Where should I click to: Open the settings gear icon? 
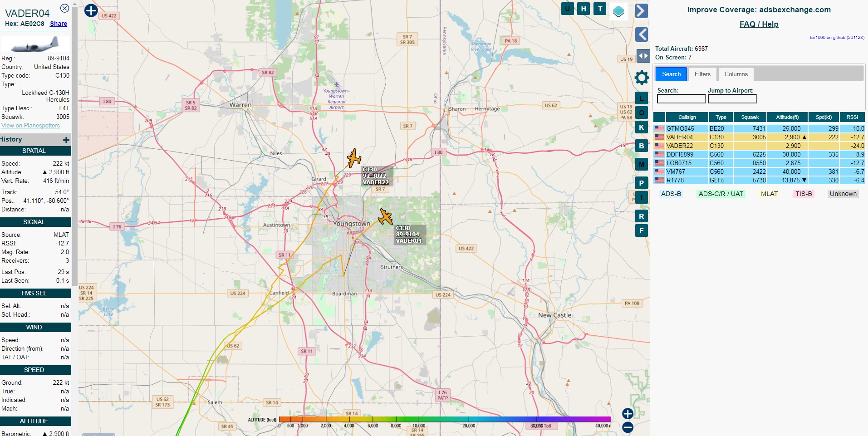coord(642,78)
